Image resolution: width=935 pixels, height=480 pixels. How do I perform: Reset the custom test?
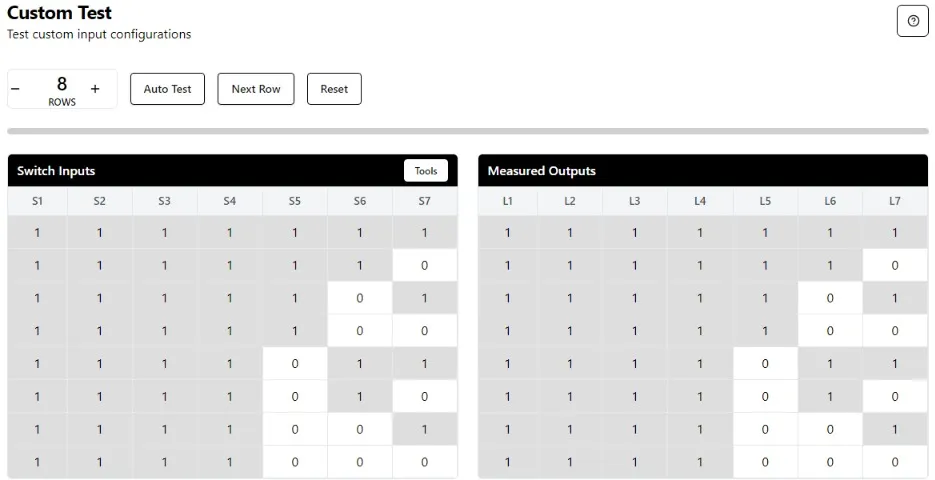click(x=334, y=89)
